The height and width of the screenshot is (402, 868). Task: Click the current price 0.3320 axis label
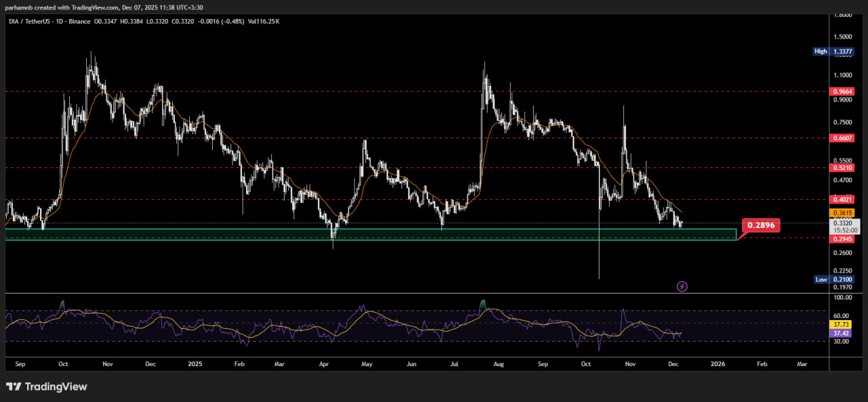coord(844,222)
